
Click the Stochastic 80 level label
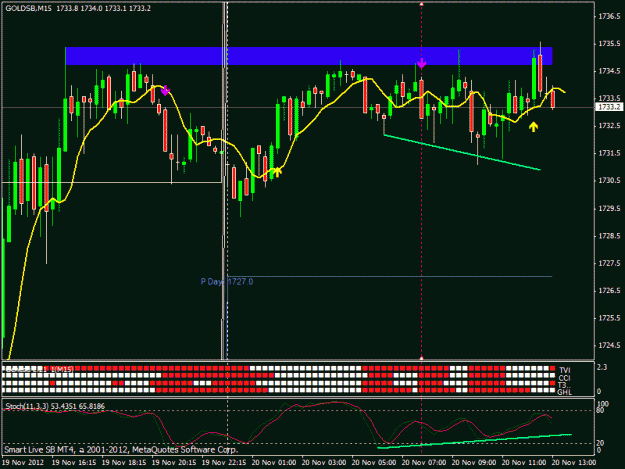tap(600, 410)
